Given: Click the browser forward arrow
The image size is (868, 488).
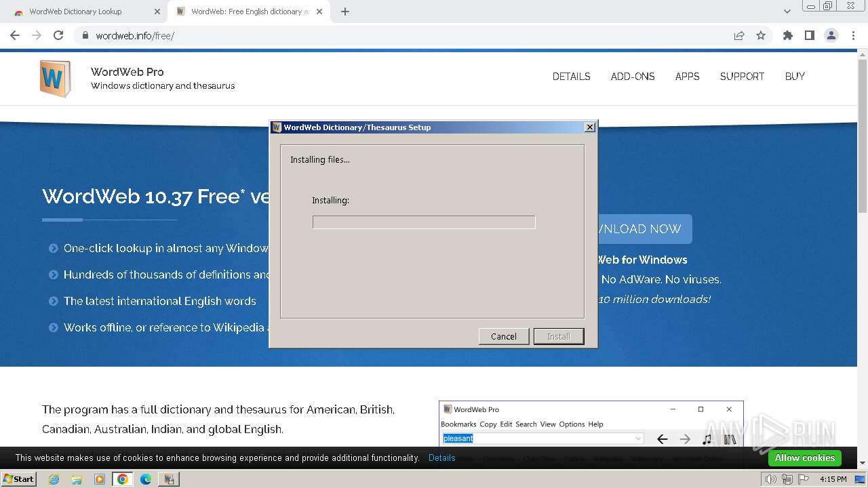Looking at the screenshot, I should pyautogui.click(x=37, y=35).
